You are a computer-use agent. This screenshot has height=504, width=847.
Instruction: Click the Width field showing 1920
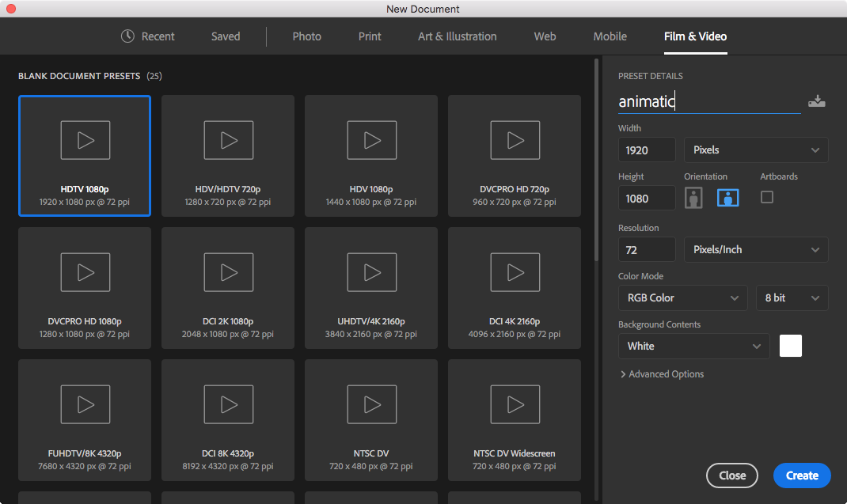647,150
